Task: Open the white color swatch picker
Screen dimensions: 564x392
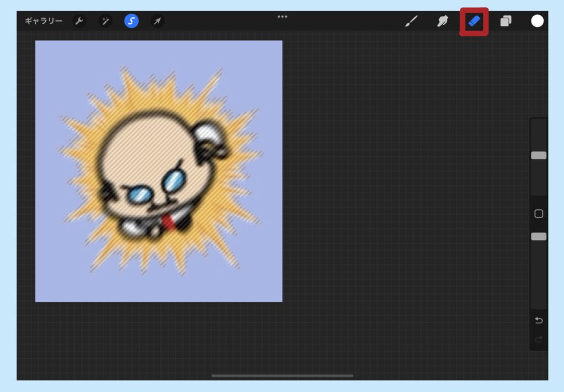Action: (x=538, y=21)
